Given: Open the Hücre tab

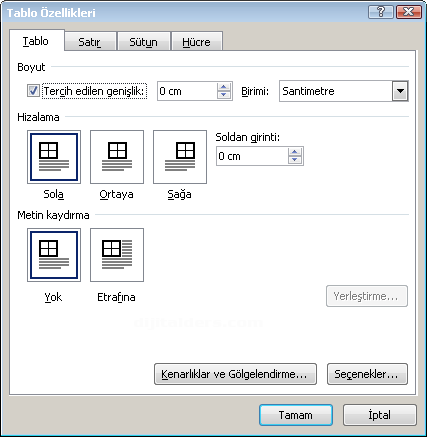Looking at the screenshot, I should point(197,42).
